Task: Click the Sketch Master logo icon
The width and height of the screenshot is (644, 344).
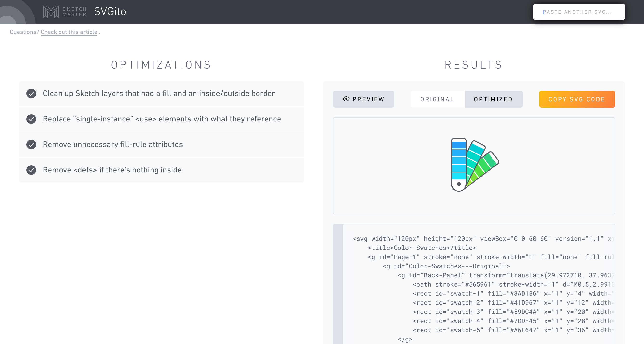Action: click(x=51, y=12)
